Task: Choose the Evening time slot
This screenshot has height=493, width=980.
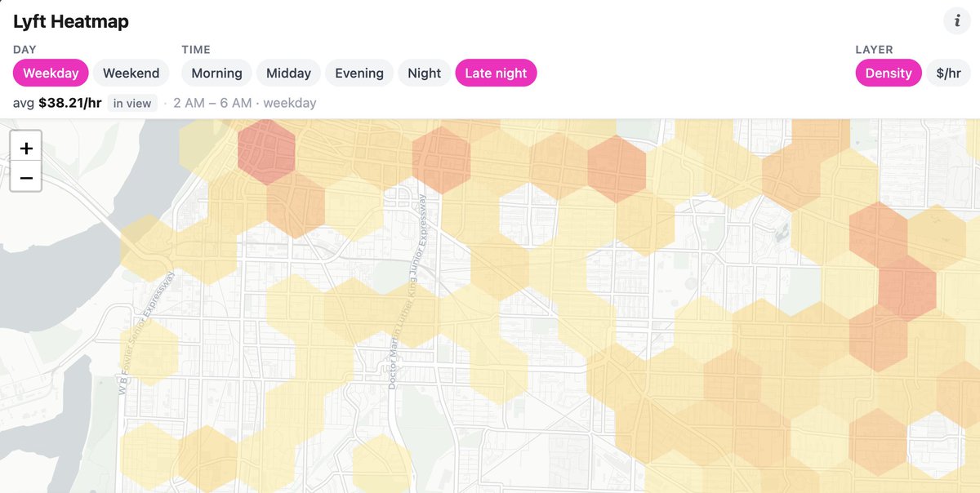Action: [x=359, y=73]
